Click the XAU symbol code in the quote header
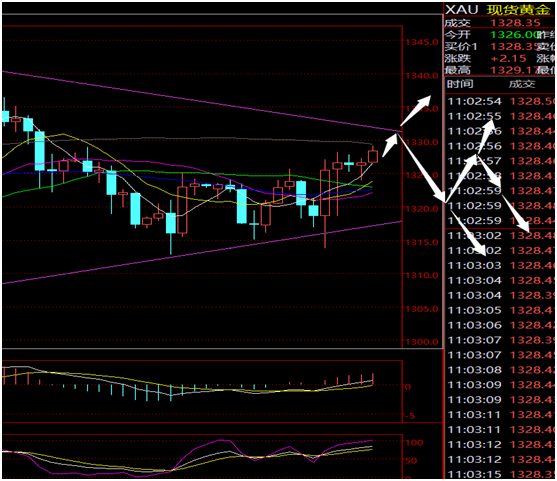The height and width of the screenshot is (481, 557). pos(462,10)
